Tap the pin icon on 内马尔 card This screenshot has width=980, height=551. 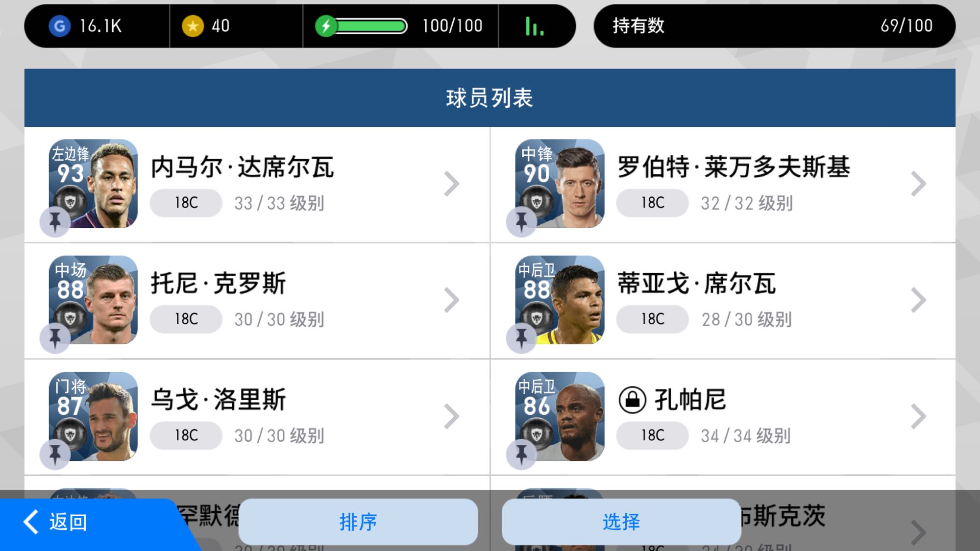click(55, 222)
